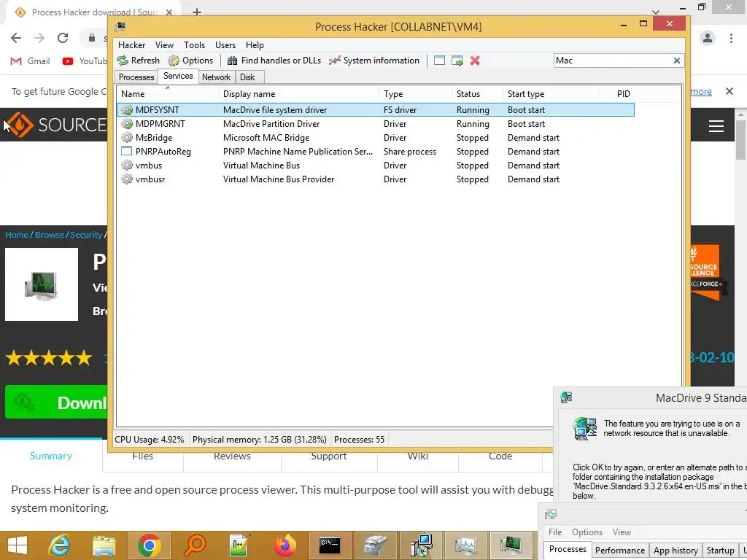The image size is (747, 560).
Task: Open the Reviews tab on SourceForge
Action: click(232, 456)
